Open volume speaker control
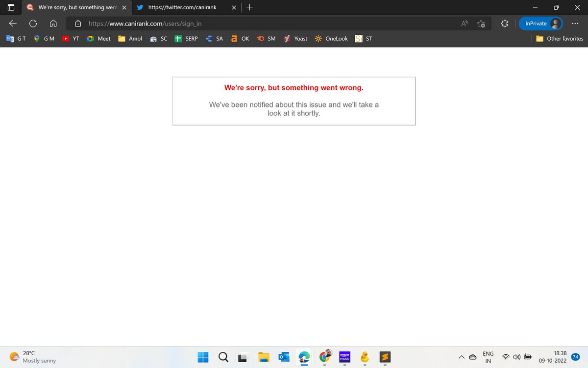Viewport: 588px width, 368px height. pos(516,357)
